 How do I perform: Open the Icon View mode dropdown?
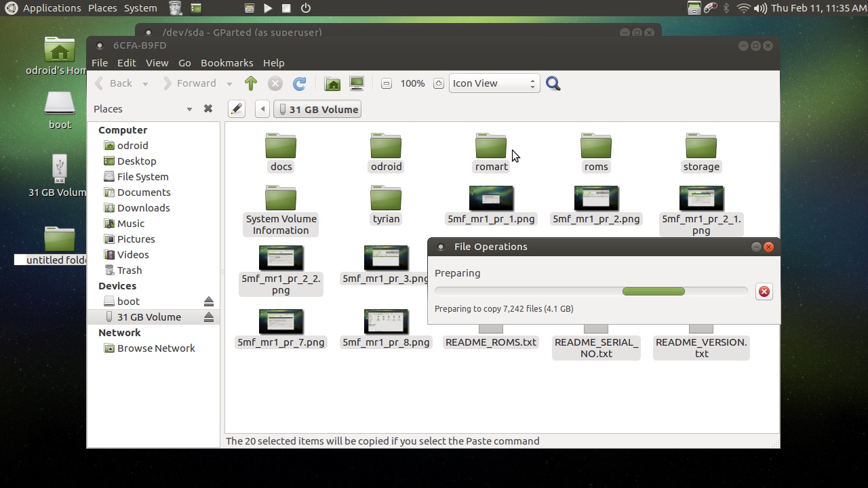(494, 83)
